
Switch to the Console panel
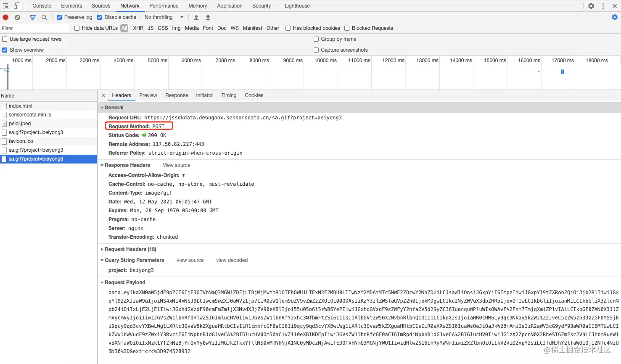coord(42,6)
